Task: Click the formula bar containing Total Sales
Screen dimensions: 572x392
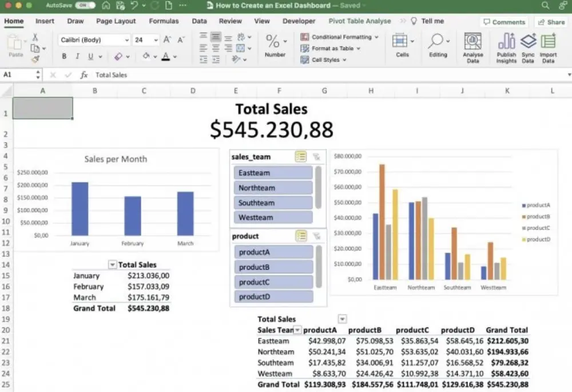Action: (328, 75)
